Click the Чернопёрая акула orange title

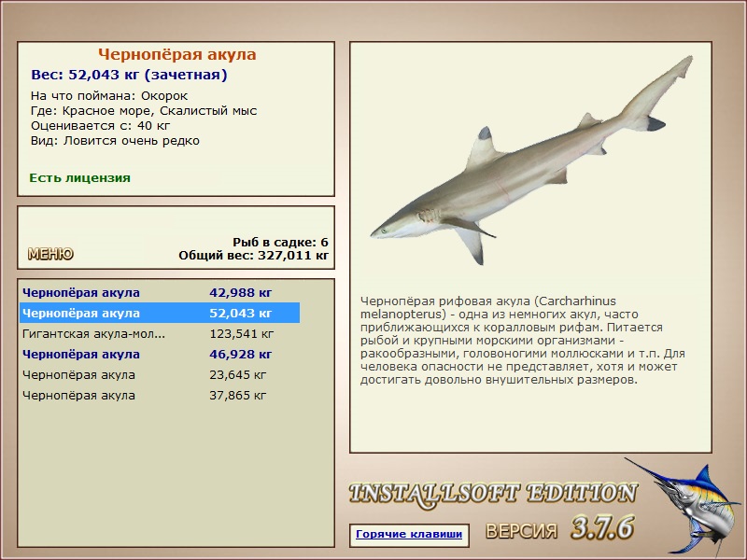[x=177, y=54]
